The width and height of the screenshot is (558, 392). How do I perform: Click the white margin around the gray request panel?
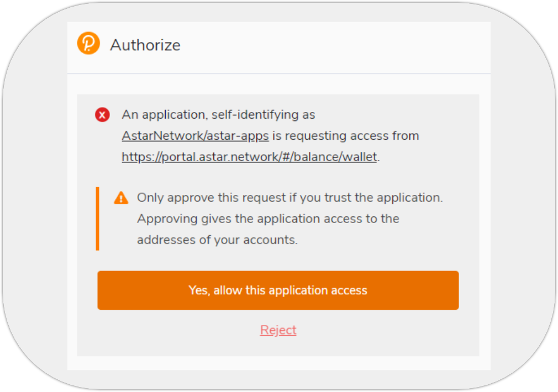72,221
